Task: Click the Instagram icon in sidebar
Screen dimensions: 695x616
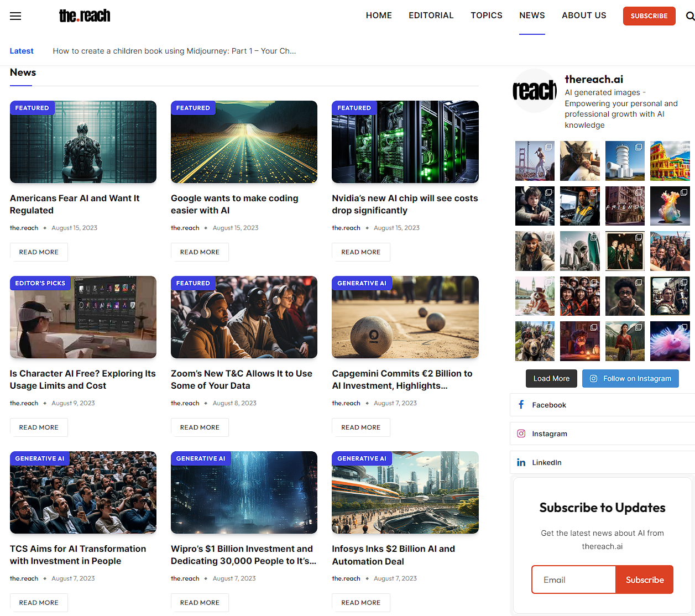Action: [521, 434]
